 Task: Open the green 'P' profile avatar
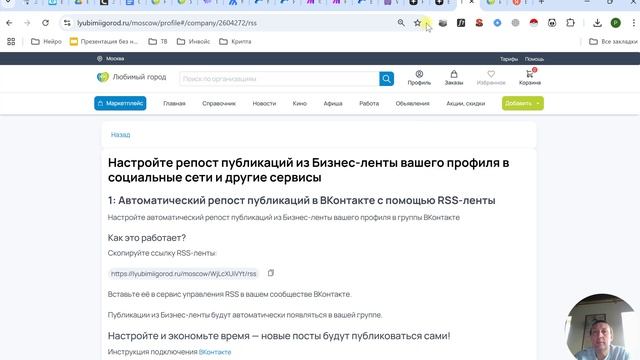tap(616, 23)
